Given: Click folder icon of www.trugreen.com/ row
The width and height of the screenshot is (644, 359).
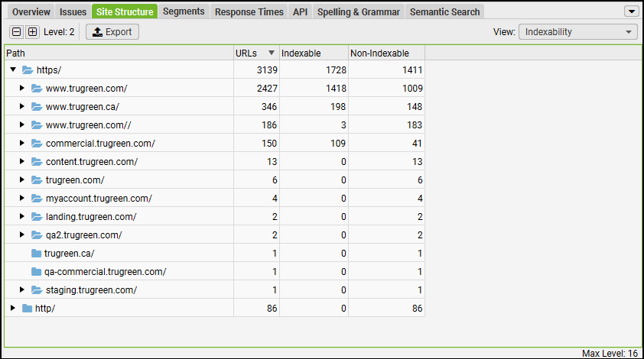Looking at the screenshot, I should 37,88.
